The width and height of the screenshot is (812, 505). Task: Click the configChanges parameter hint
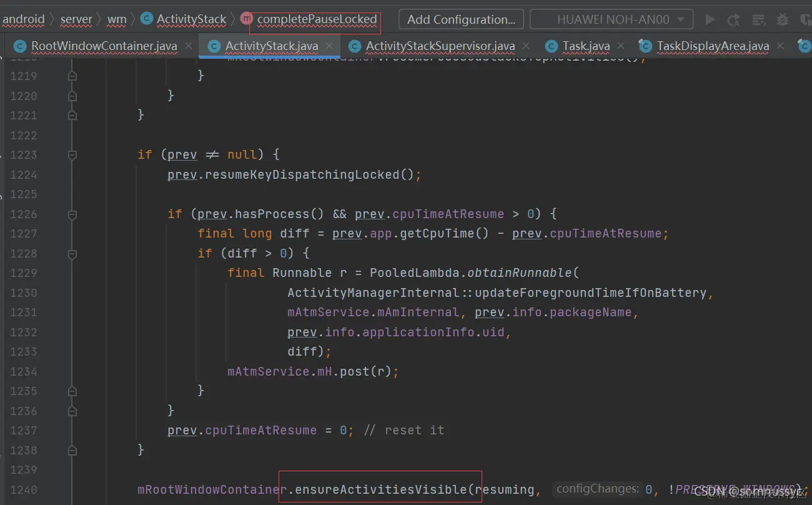coord(598,489)
